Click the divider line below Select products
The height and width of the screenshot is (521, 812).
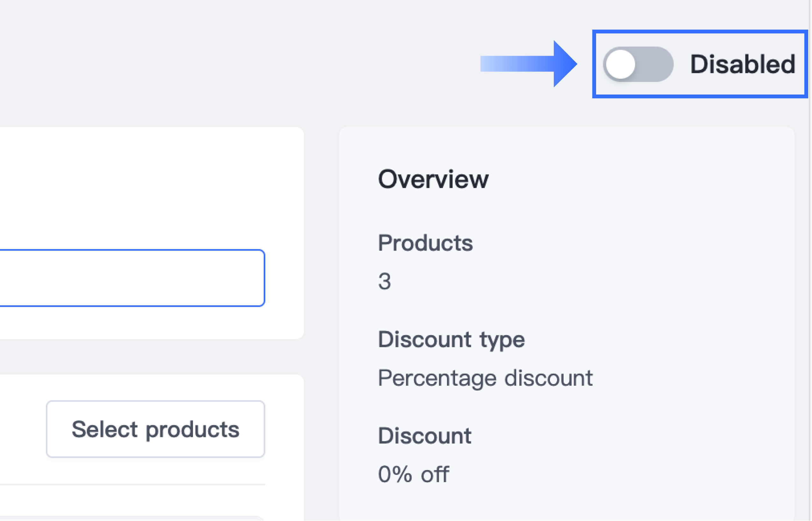point(132,484)
